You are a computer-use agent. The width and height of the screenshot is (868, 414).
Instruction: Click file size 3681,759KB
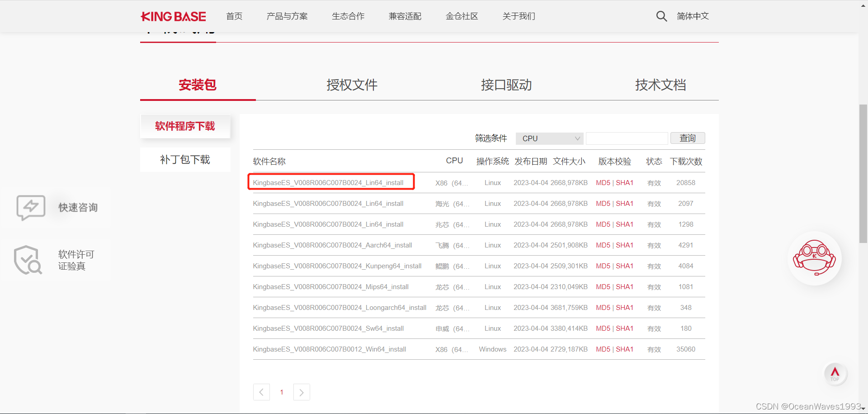click(x=569, y=308)
